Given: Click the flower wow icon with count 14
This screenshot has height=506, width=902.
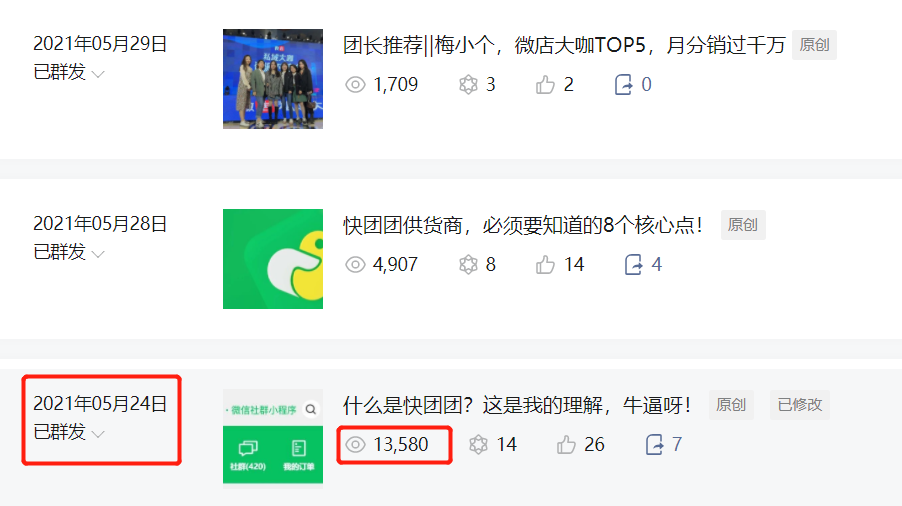Looking at the screenshot, I should click(479, 444).
